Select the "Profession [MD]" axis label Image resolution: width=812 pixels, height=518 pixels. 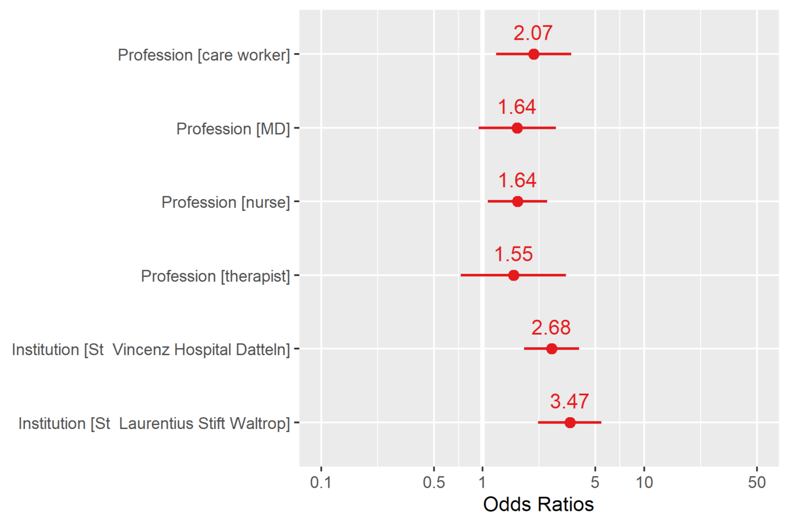[233, 129]
